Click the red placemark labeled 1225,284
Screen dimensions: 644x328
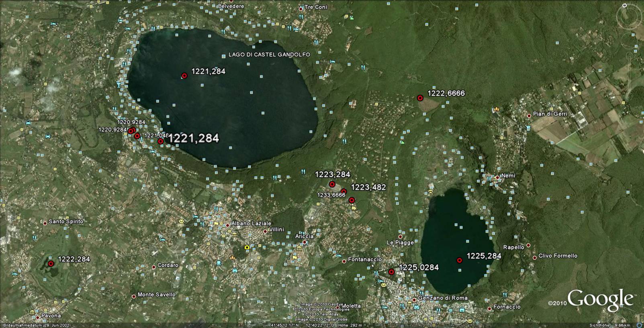click(x=459, y=260)
